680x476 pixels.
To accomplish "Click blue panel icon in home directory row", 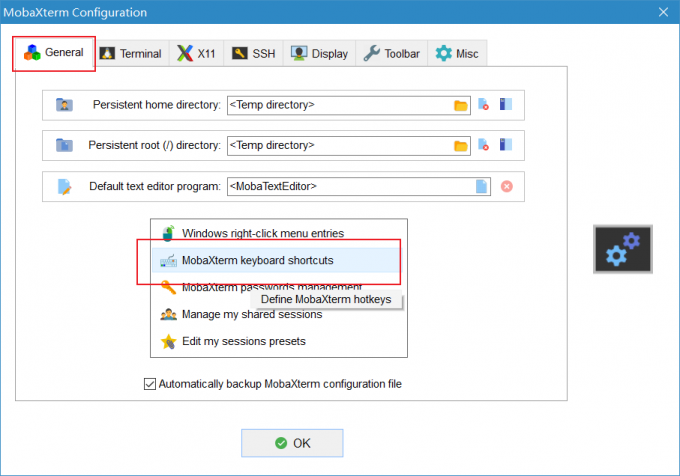I will click(x=506, y=104).
